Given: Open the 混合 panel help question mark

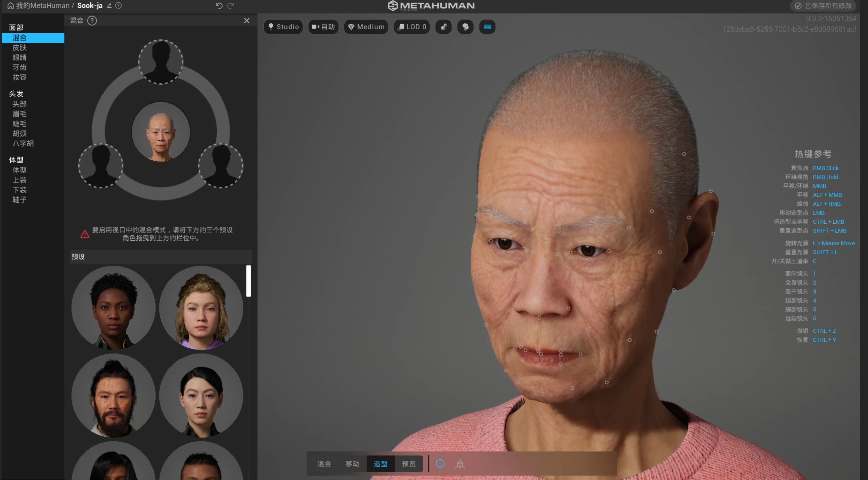Looking at the screenshot, I should tap(92, 20).
